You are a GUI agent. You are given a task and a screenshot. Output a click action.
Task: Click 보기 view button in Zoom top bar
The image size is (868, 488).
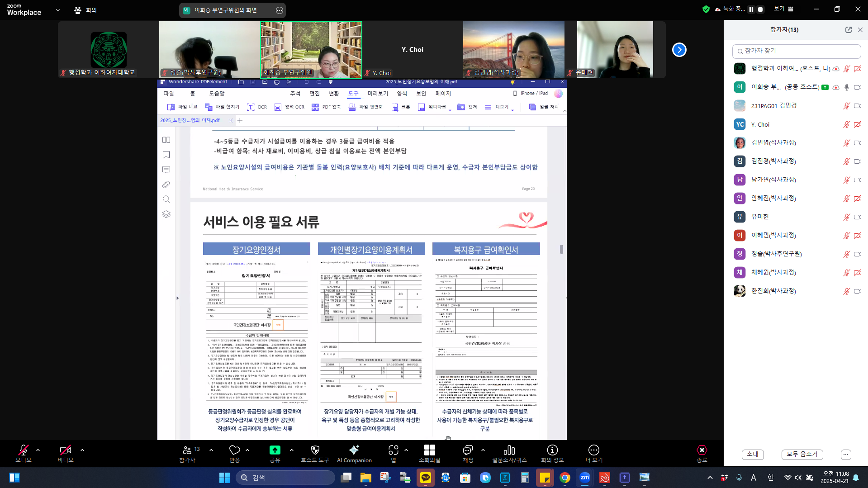tap(784, 9)
